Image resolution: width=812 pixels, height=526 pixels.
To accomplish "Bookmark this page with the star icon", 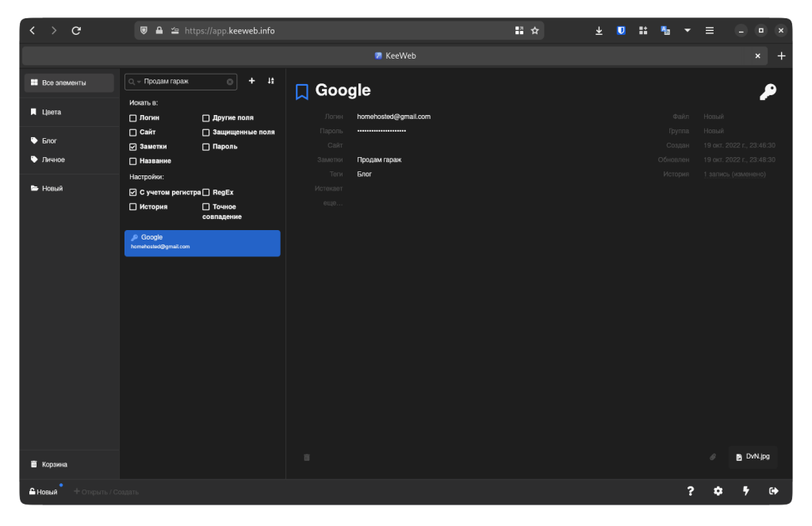I will click(535, 31).
